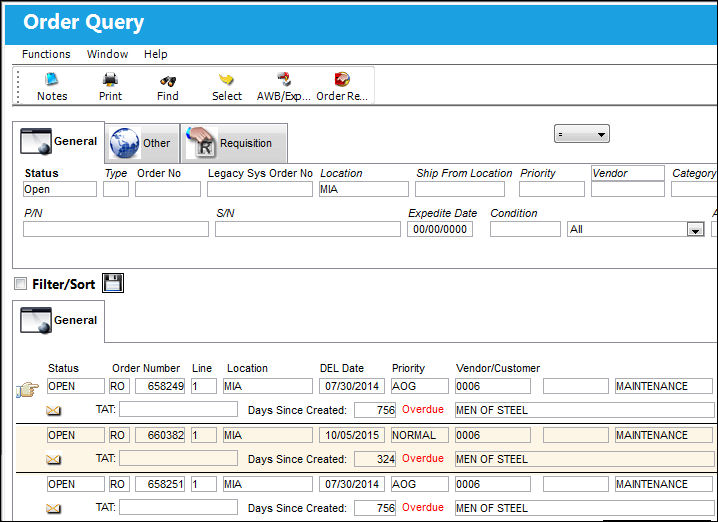Click the Condition input field
Image resolution: width=718 pixels, height=522 pixels.
[x=525, y=229]
